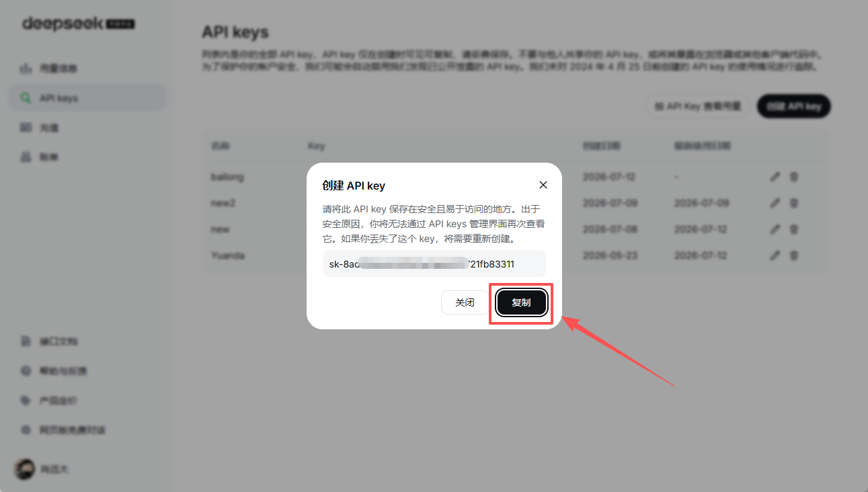
Task: Select API keys in the sidebar
Action: tap(87, 98)
